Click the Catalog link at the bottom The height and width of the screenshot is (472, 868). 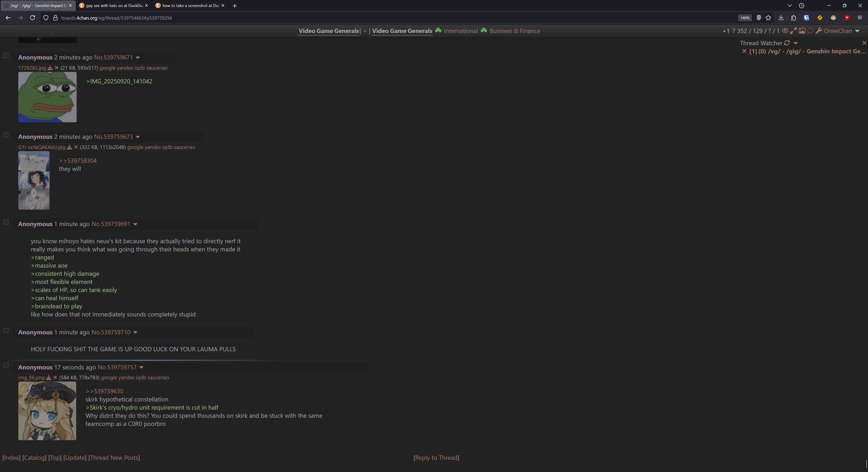pyautogui.click(x=34, y=458)
